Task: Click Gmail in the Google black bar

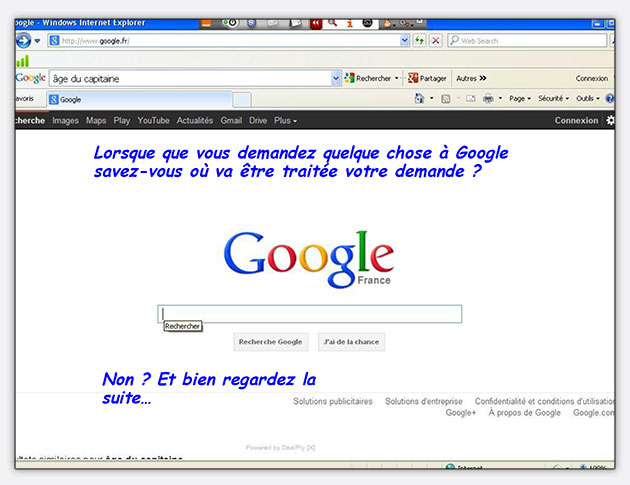Action: pyautogui.click(x=231, y=121)
